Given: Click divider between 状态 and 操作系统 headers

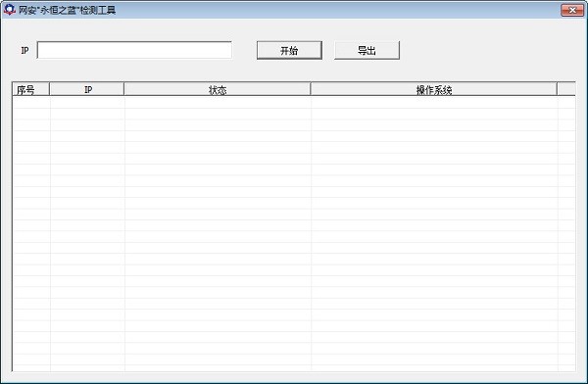Looking at the screenshot, I should 311,89.
